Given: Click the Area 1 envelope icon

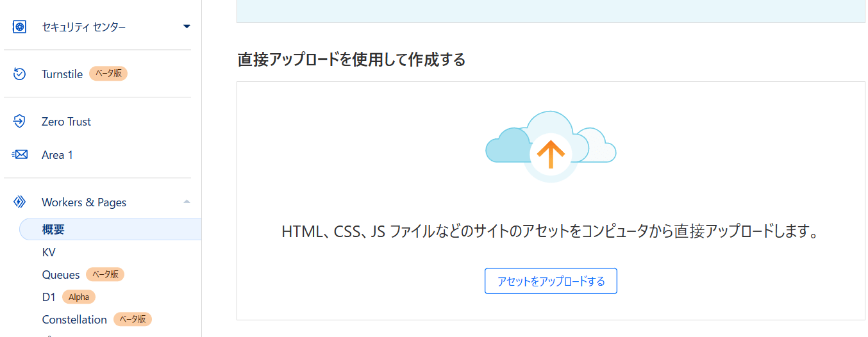Looking at the screenshot, I should click(20, 154).
